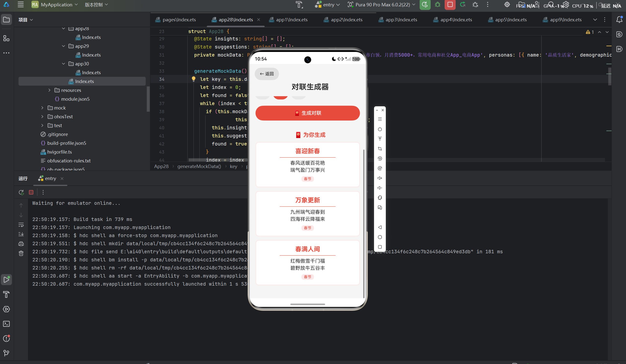This screenshot has height=364, width=626.
Task: Click generateMockData() in breadcrumb
Action: 199,166
